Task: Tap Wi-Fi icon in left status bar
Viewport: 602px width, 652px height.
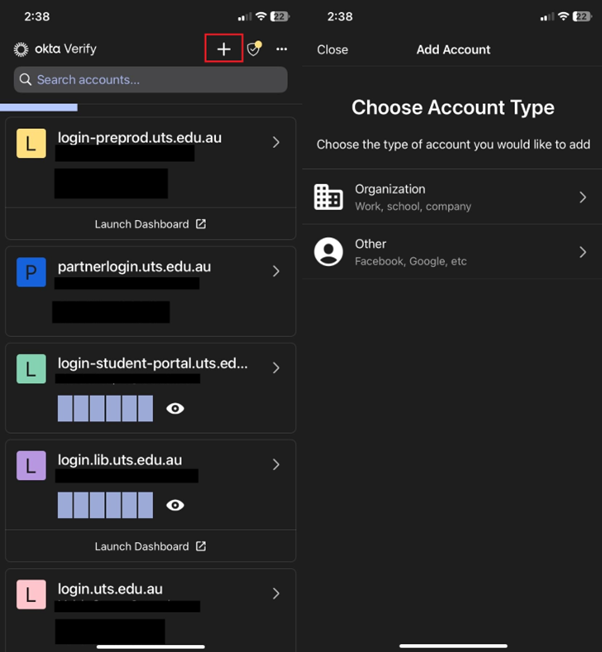Action: click(261, 16)
